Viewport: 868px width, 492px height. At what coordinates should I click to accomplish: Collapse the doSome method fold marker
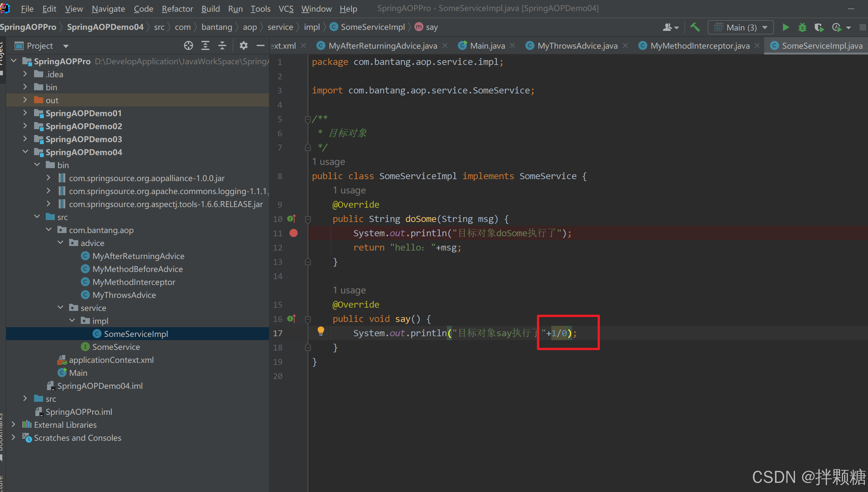tap(308, 219)
